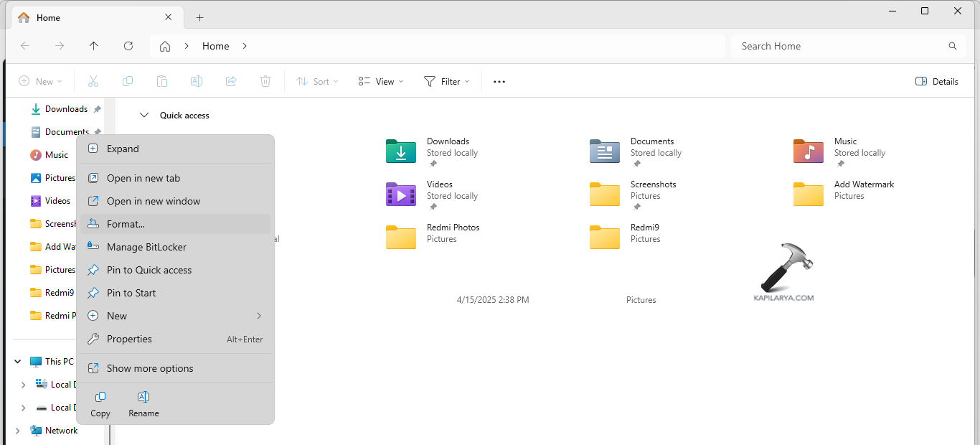Select Format... from context menu
980x445 pixels.
[x=126, y=224]
